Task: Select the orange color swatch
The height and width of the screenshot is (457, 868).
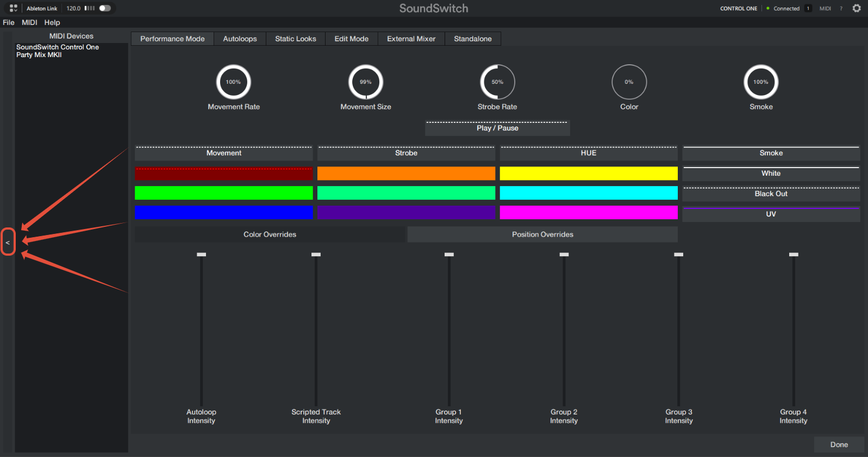Action: tap(407, 174)
